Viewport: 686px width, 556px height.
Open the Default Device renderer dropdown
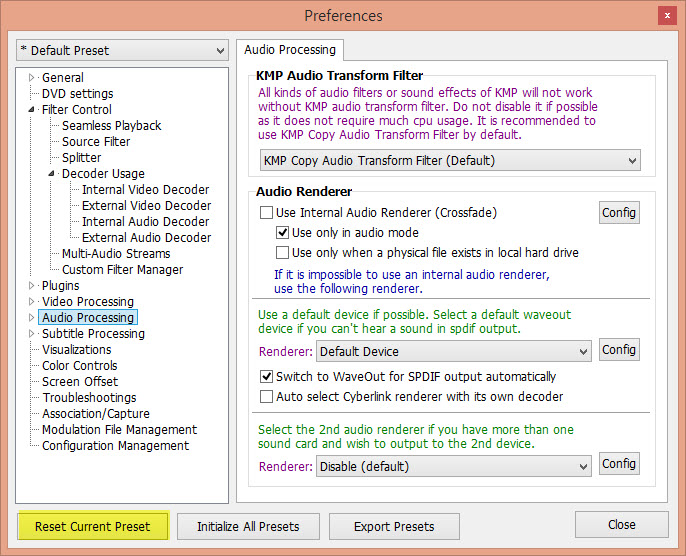(454, 351)
